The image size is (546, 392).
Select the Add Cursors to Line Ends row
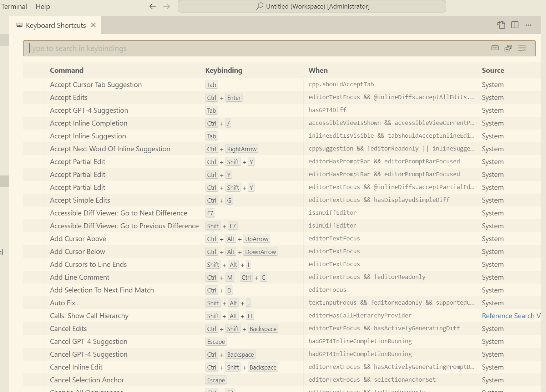(282, 264)
